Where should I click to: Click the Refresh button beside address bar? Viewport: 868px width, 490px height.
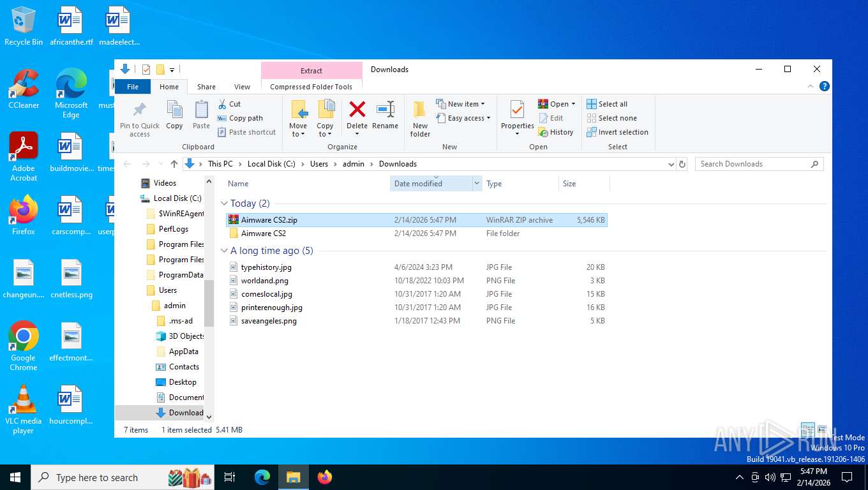(682, 164)
